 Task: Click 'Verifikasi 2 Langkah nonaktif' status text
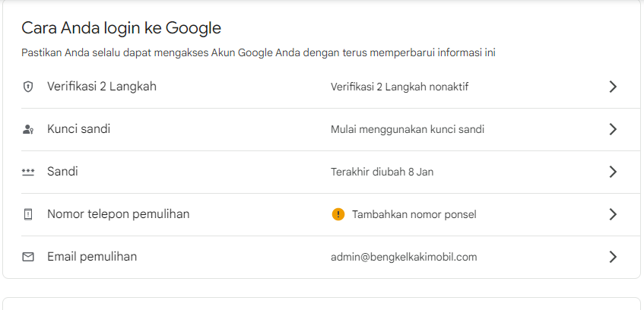click(399, 87)
